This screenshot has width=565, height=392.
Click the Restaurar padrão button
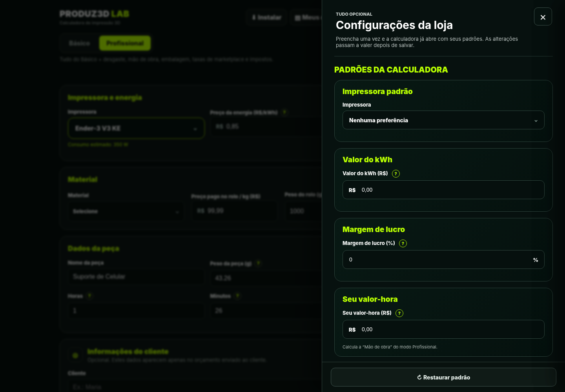point(443,377)
